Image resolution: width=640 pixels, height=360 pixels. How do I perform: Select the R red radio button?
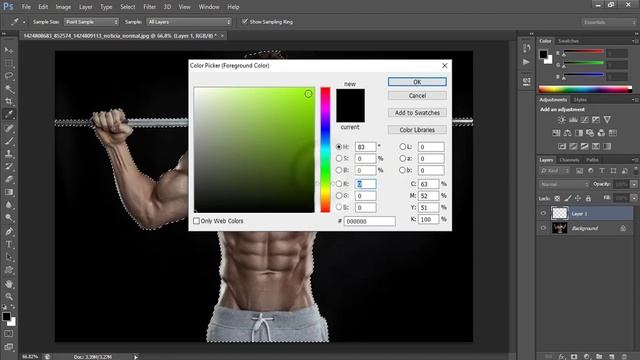pyautogui.click(x=339, y=184)
